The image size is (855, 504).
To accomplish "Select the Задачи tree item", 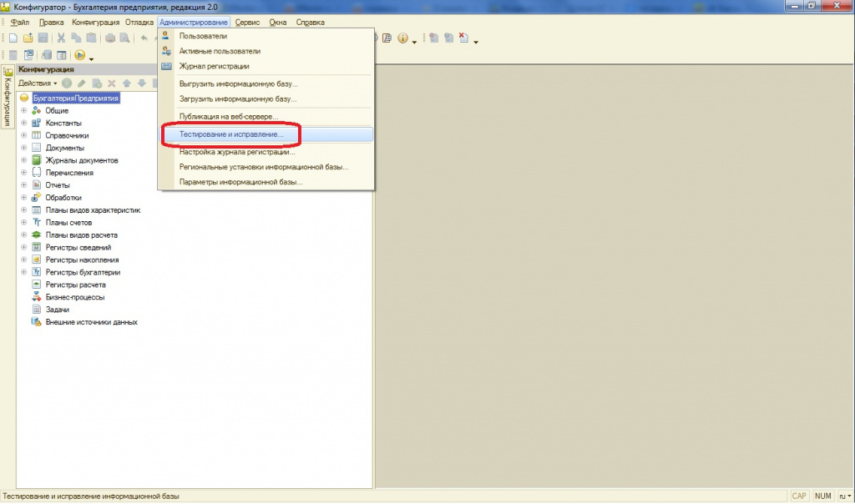I will 58,309.
